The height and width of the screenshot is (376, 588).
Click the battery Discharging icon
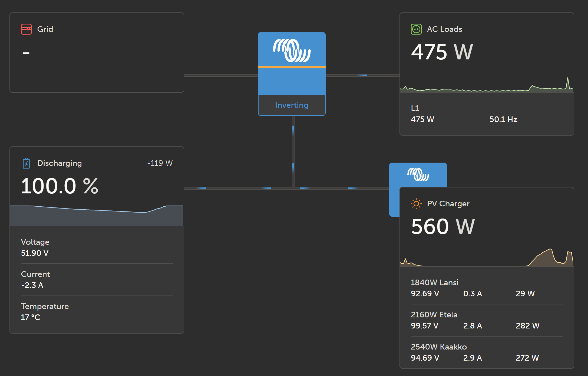pyautogui.click(x=26, y=163)
